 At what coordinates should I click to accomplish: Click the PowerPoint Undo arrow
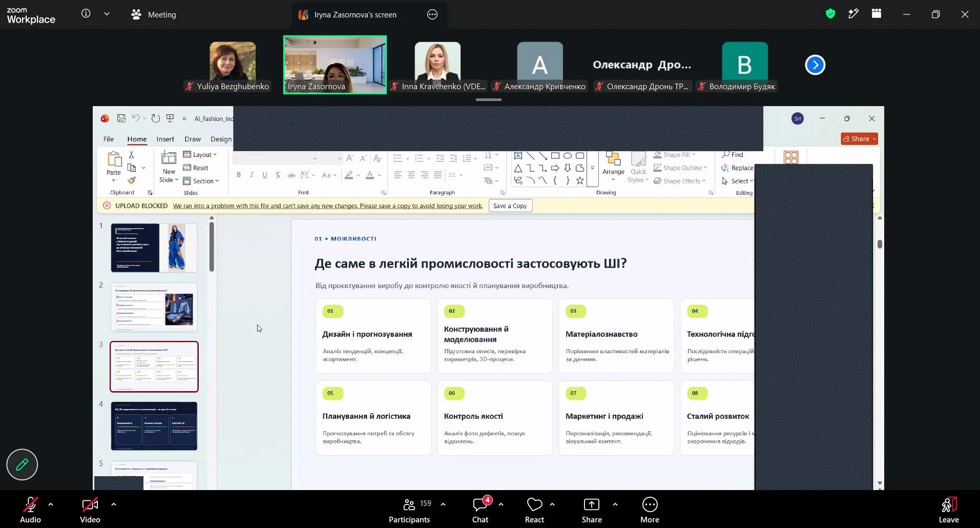tap(135, 118)
